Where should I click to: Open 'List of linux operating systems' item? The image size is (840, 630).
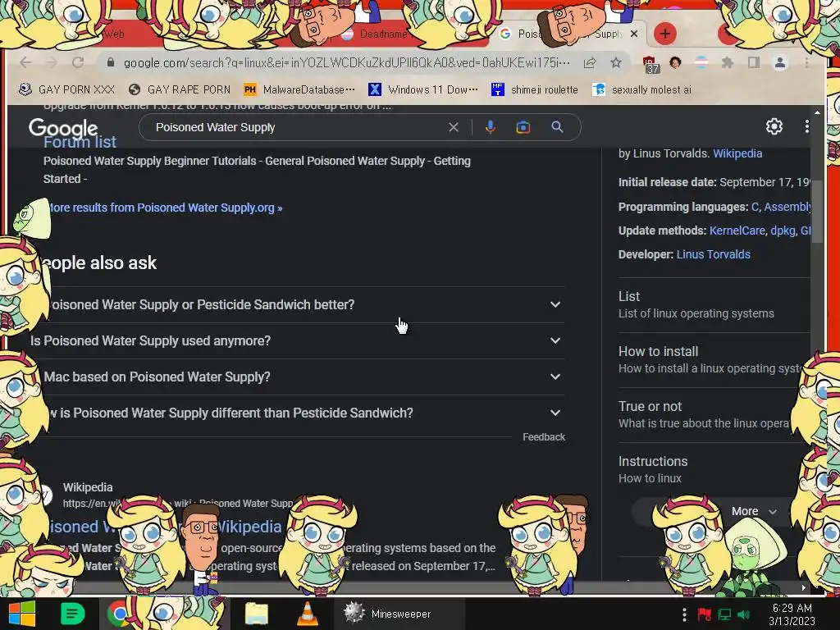pos(714,305)
